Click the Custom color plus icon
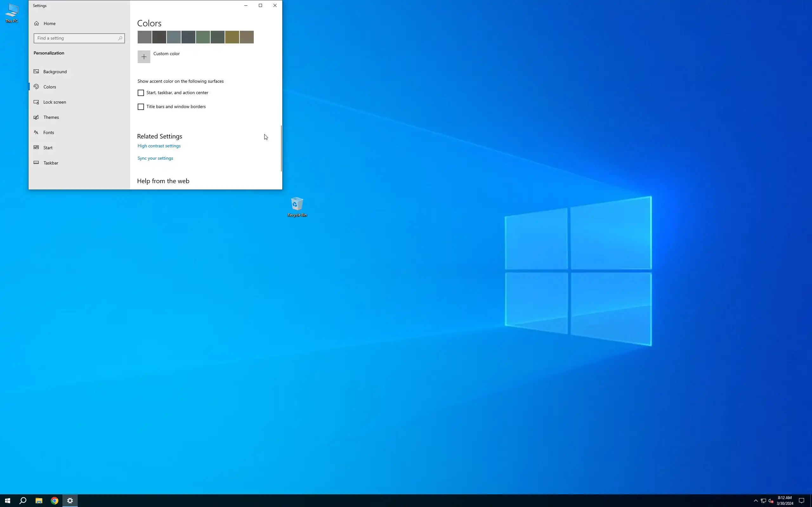The image size is (812, 507). coord(144,57)
